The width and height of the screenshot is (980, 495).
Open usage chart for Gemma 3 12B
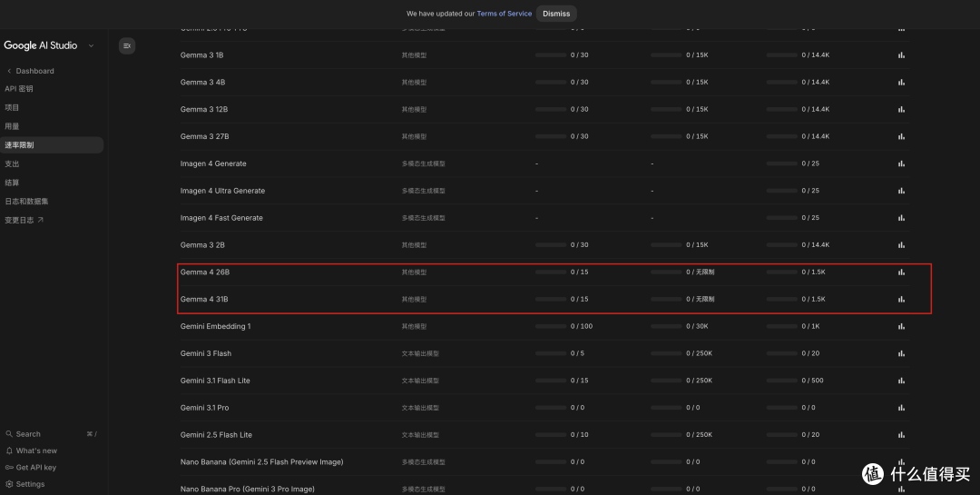(901, 109)
